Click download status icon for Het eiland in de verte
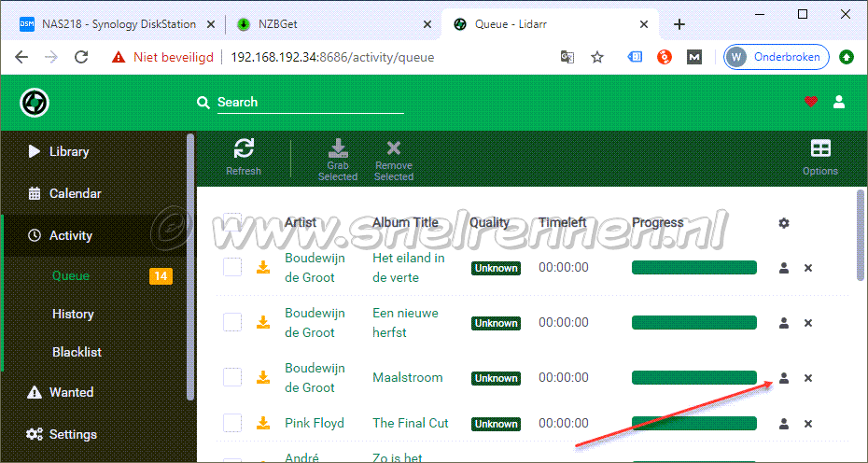This screenshot has height=463, width=868. tap(263, 268)
